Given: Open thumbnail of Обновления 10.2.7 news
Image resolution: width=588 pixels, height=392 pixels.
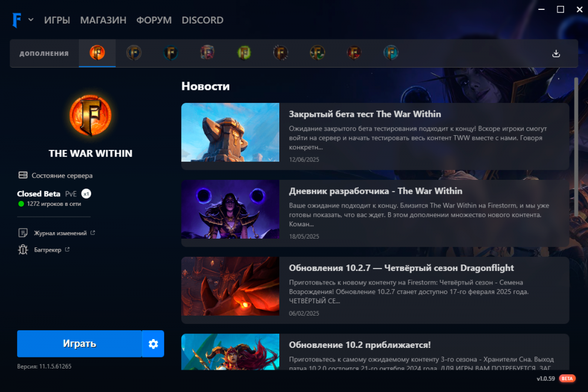Looking at the screenshot, I should click(x=230, y=286).
